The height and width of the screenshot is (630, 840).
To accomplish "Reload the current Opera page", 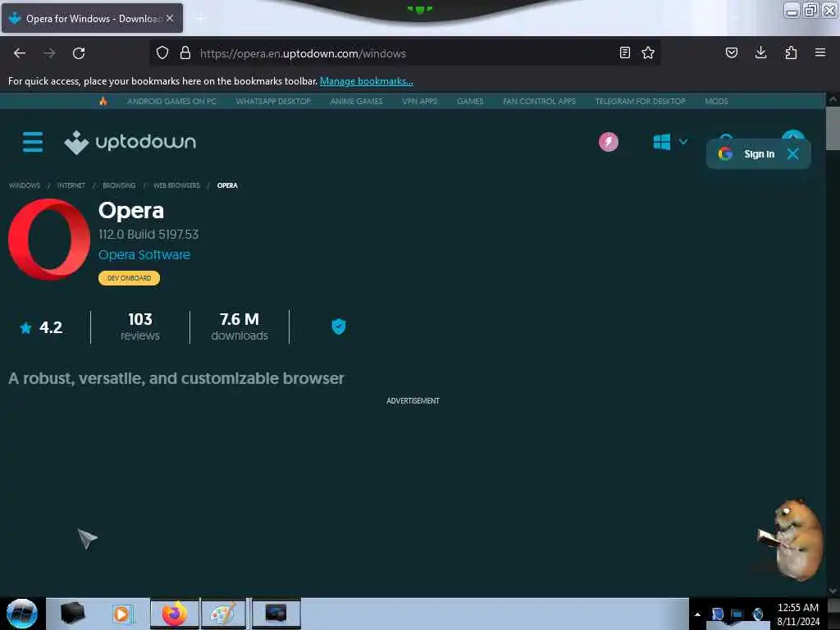I will tap(79, 53).
